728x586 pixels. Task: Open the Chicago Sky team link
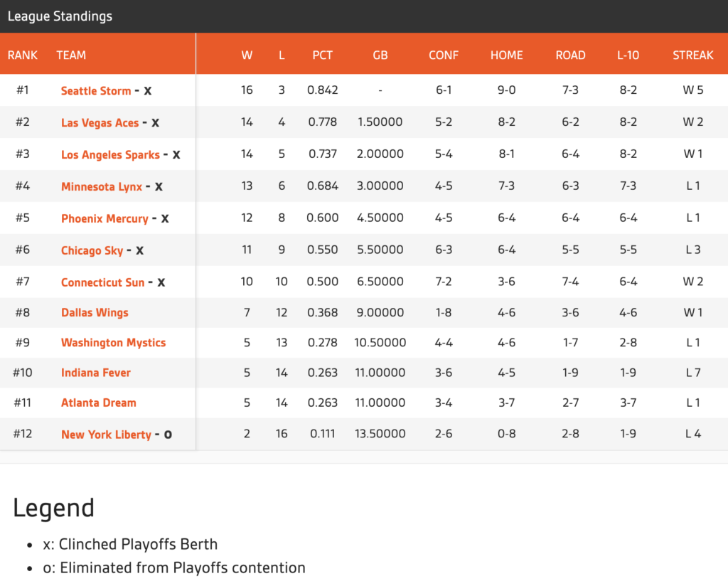pyautogui.click(x=92, y=250)
